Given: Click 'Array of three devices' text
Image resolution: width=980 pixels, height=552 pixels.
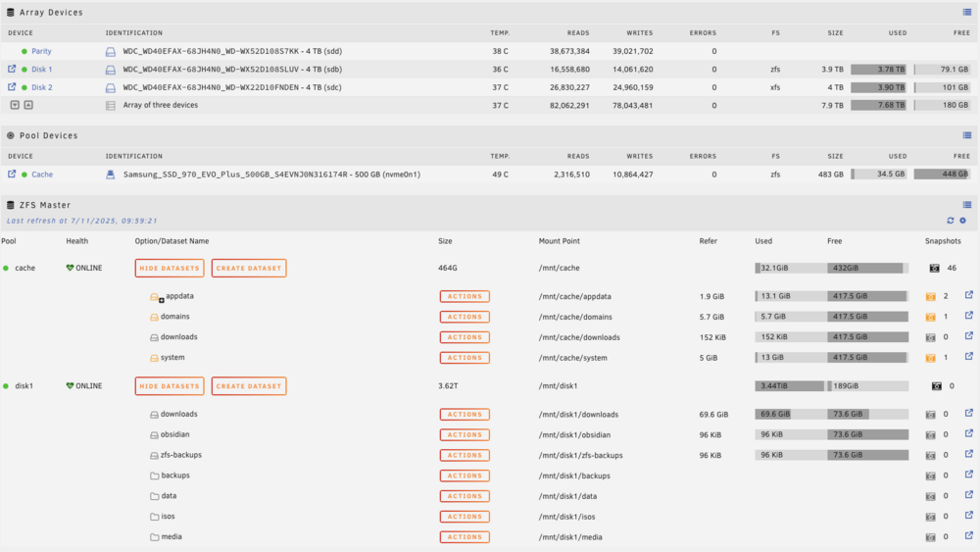Looking at the screenshot, I should (161, 105).
